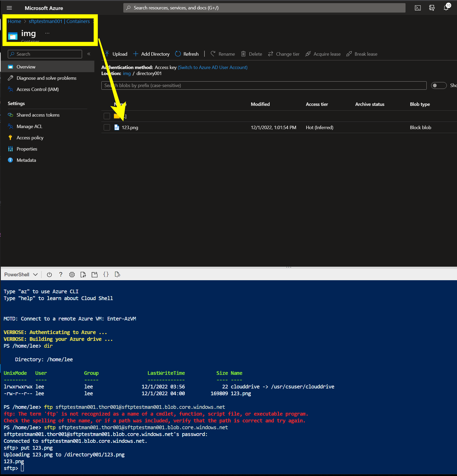
Task: Restart Cloud Shell with the power icon
Action: (x=49, y=274)
